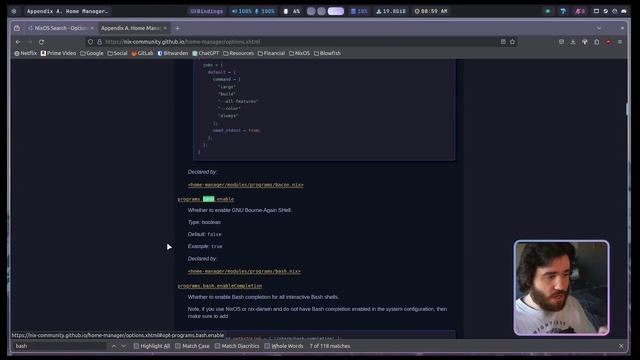Enable the Whole Words checkbox

[x=267, y=346]
